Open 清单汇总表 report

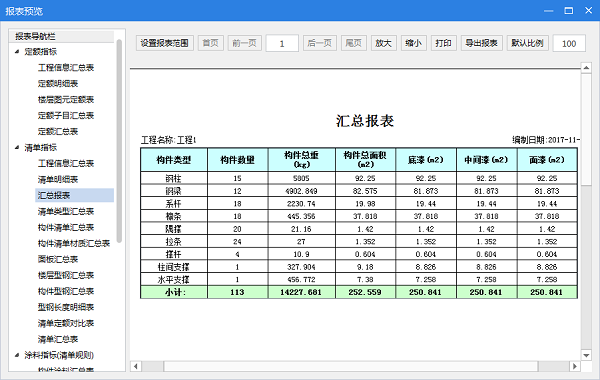click(x=58, y=339)
